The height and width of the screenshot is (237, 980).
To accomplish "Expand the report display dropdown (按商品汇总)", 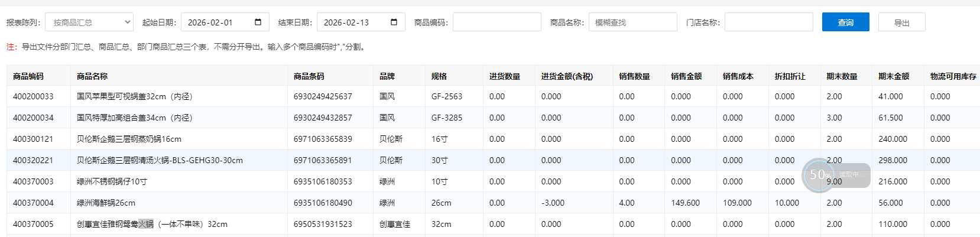I will (x=89, y=22).
